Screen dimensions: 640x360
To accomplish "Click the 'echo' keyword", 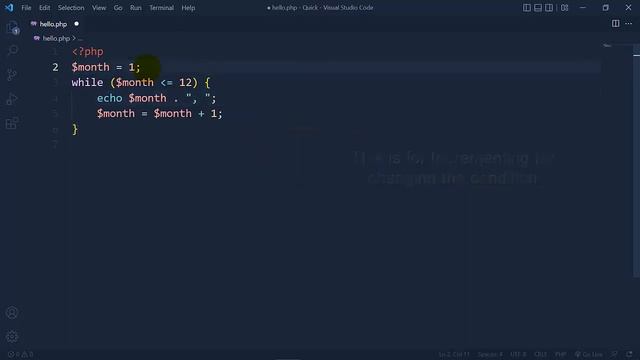I will 110,98.
